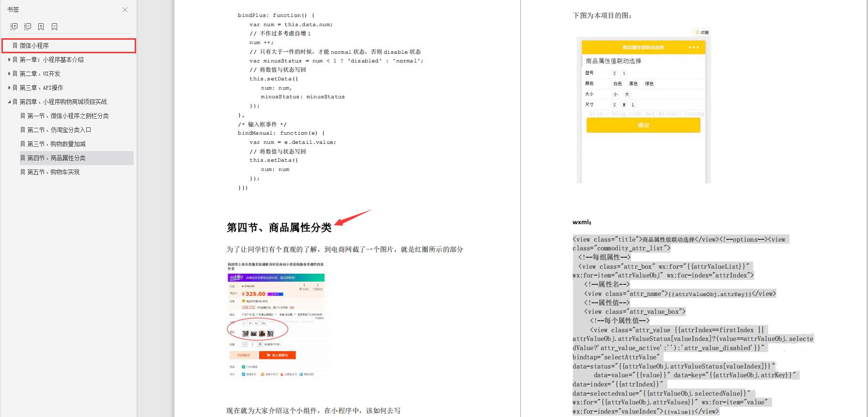Collapse the 第四章 chapter arrow
Image resolution: width=868 pixels, height=417 pixels.
click(x=9, y=102)
